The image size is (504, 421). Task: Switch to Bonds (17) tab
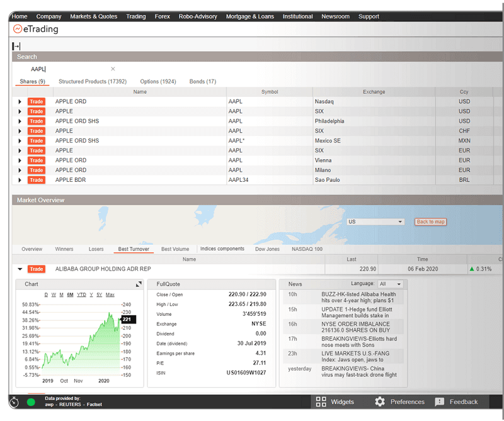click(202, 82)
